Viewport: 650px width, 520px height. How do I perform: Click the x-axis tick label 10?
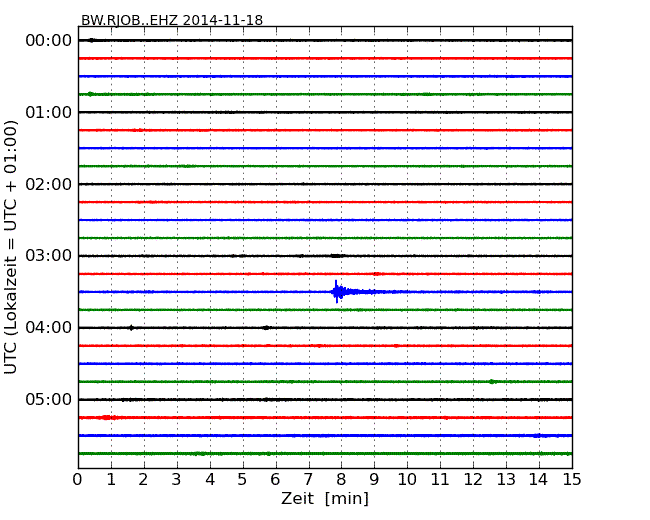pos(407,480)
